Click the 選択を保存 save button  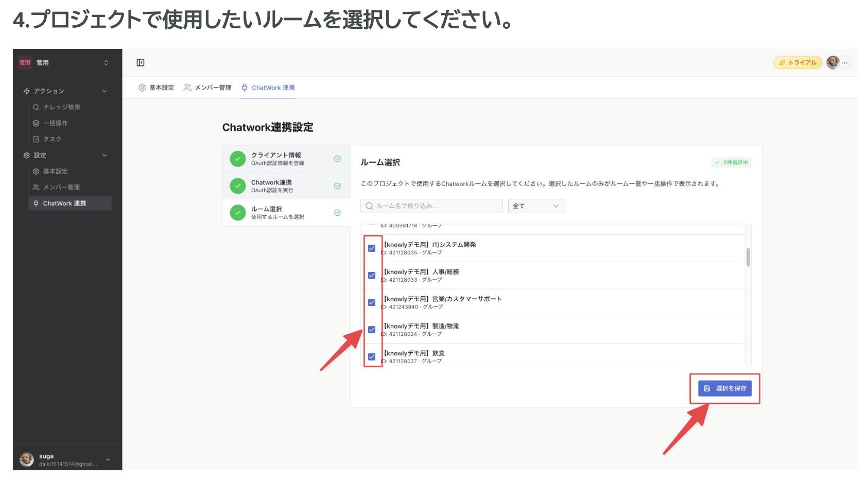[725, 388]
